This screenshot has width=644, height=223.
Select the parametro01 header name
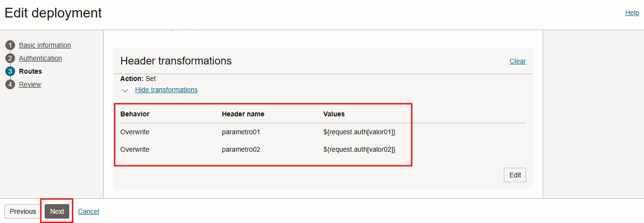[x=241, y=132]
